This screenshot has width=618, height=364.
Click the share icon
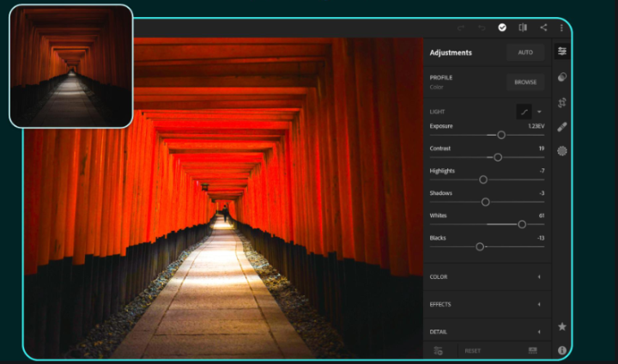click(543, 27)
